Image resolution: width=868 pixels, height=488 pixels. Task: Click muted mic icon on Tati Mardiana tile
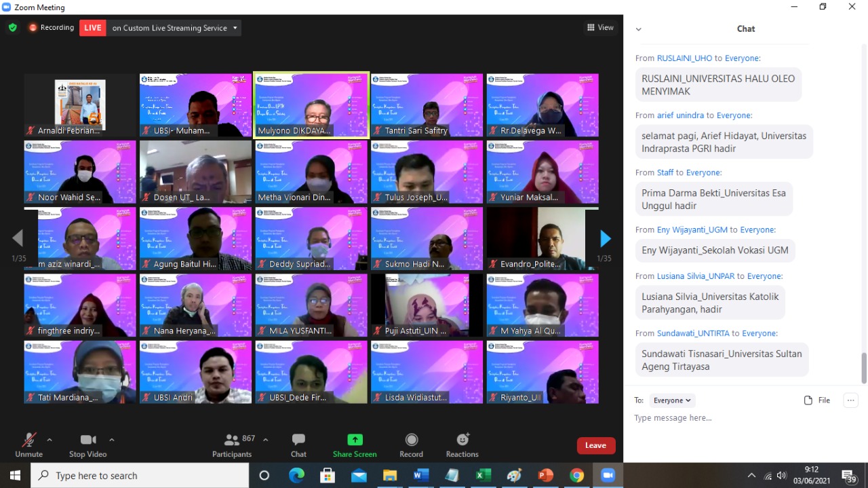[31, 398]
